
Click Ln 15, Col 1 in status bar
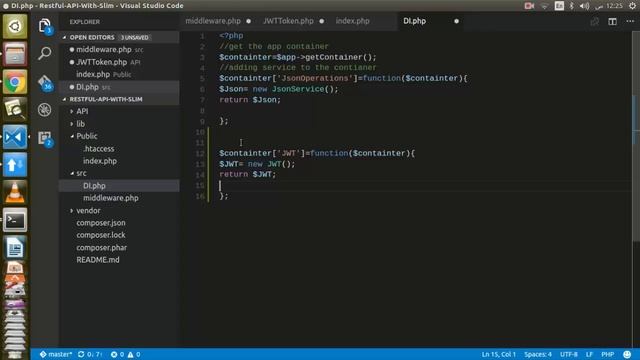coord(498,354)
